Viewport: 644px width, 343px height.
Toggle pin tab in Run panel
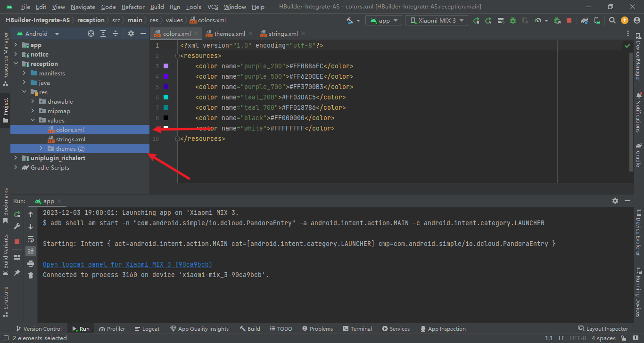tap(17, 273)
